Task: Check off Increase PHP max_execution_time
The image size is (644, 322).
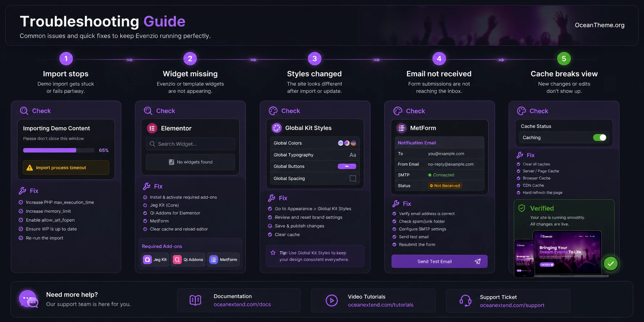Action: (21, 202)
